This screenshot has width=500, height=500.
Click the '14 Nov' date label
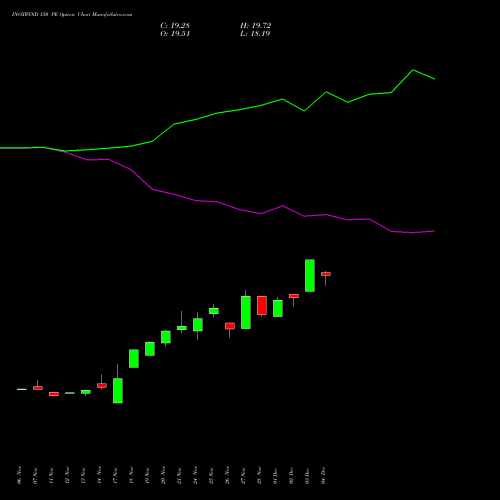pos(99,475)
